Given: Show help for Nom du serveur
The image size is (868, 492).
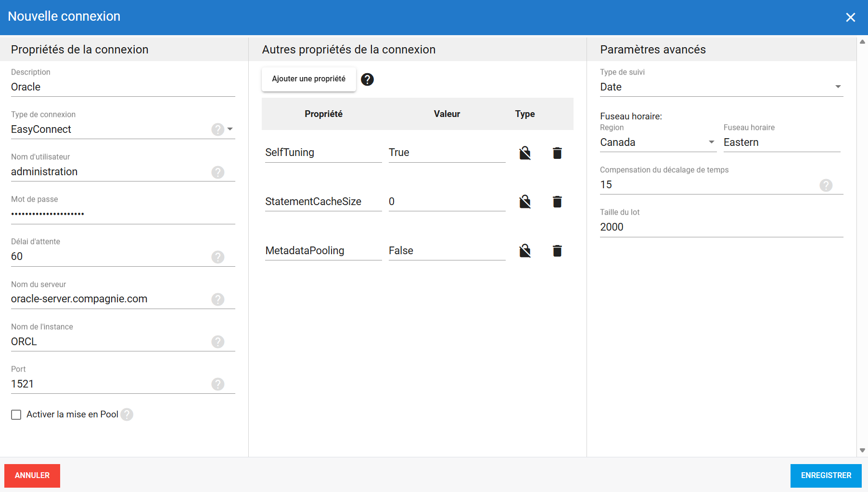Looking at the screenshot, I should [x=218, y=299].
